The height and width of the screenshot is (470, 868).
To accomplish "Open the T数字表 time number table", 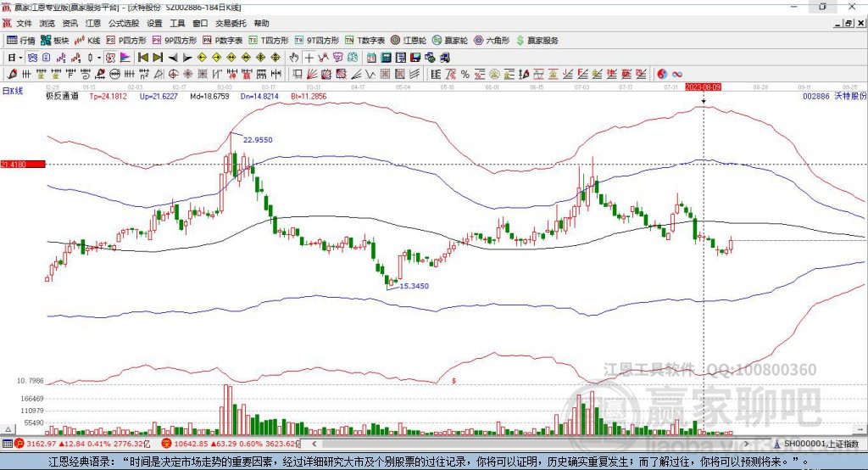I will click(364, 41).
